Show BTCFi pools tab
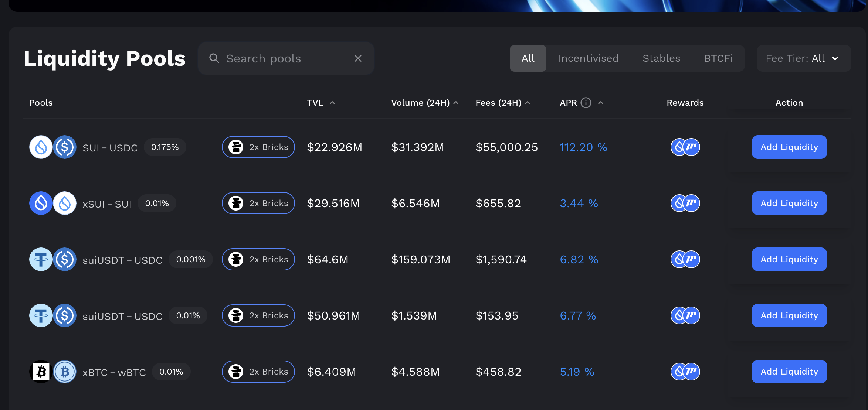 [x=718, y=58]
